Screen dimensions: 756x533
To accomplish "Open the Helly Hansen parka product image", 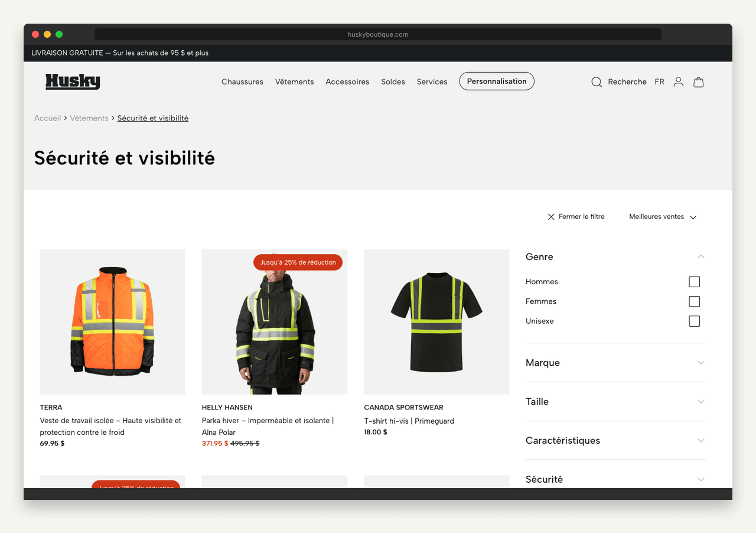I will [274, 321].
